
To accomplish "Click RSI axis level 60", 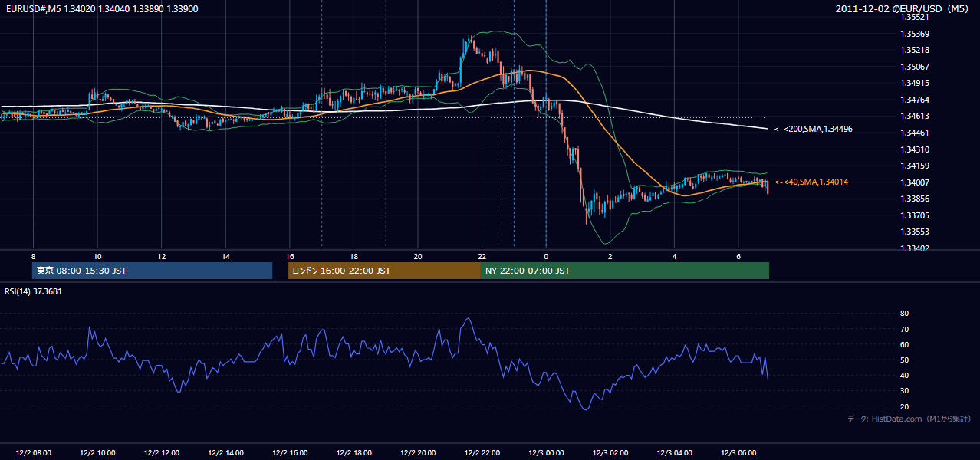I will pyautogui.click(x=904, y=344).
